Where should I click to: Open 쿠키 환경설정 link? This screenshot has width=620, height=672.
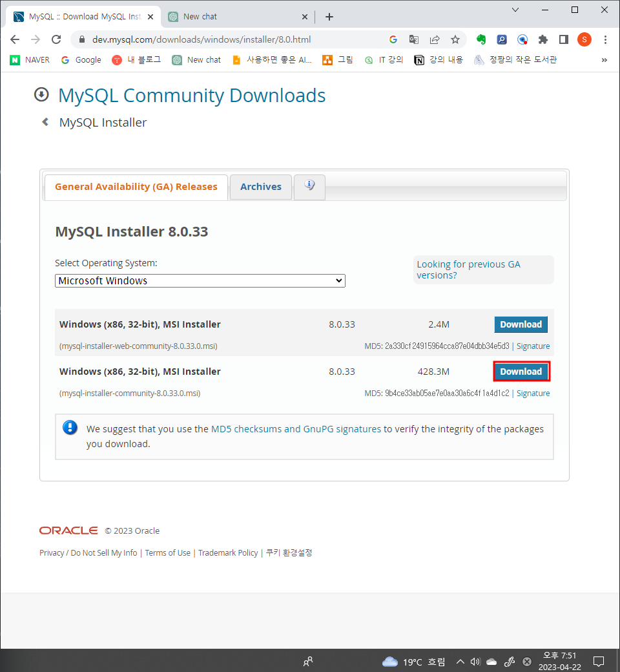(289, 553)
